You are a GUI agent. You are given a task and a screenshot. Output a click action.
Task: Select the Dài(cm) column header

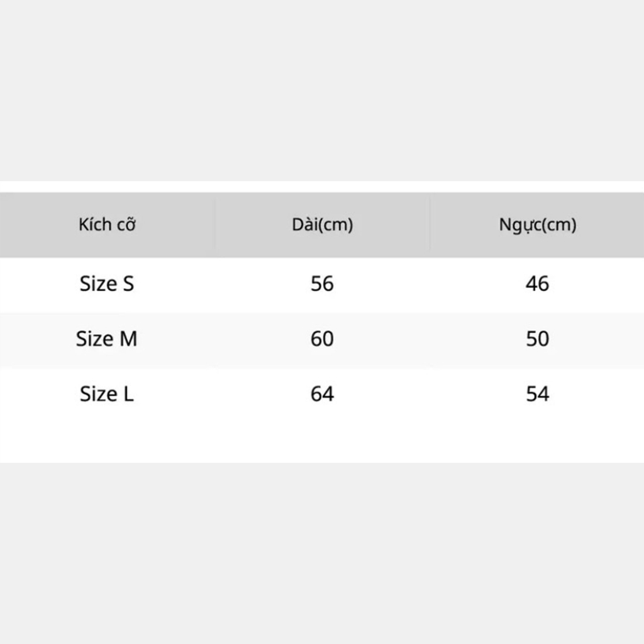(x=322, y=225)
